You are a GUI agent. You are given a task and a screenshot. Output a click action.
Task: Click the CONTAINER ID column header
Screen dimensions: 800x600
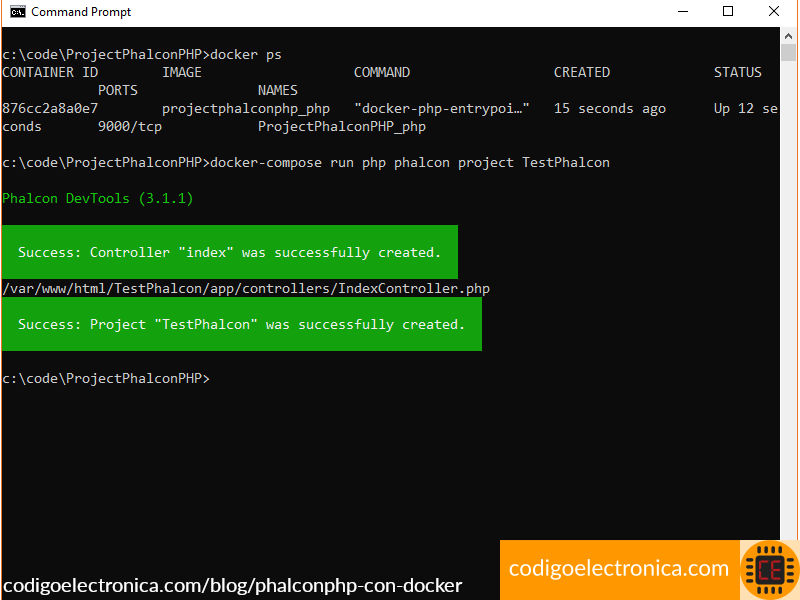[x=50, y=72]
